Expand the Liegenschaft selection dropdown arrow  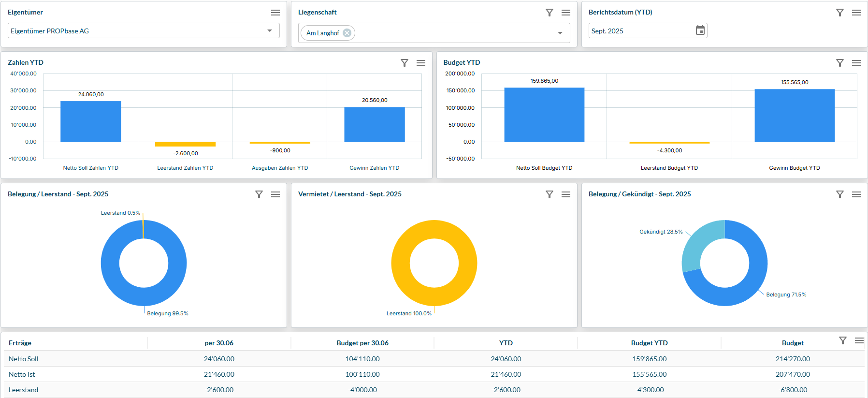pos(560,33)
